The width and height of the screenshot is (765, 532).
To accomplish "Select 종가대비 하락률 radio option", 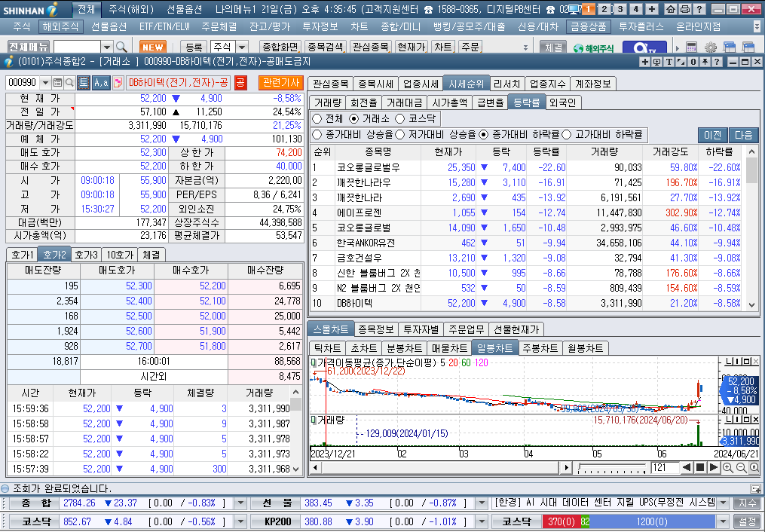I will point(483,134).
